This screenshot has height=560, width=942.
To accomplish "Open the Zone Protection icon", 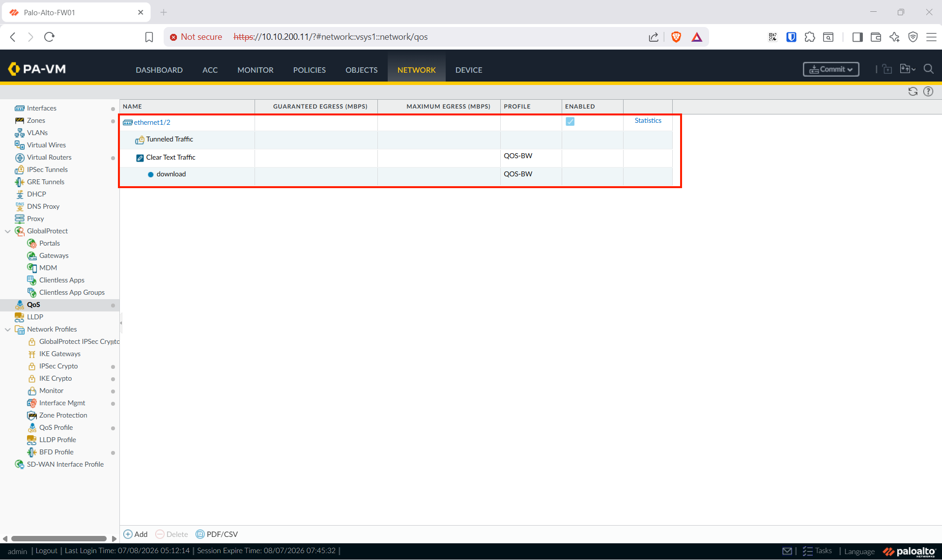I will 32,415.
